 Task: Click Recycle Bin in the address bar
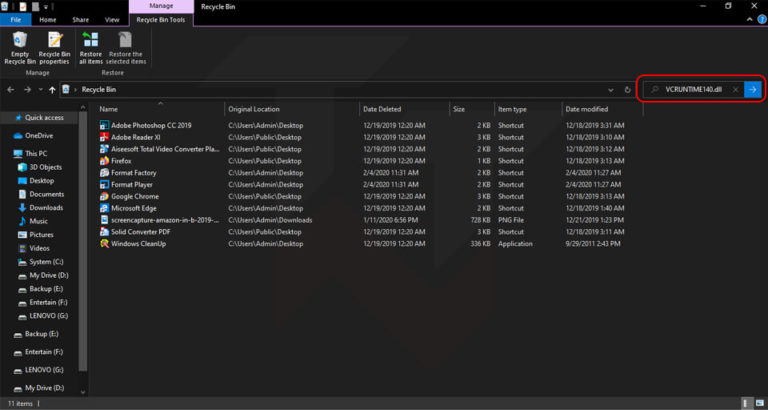click(x=98, y=90)
